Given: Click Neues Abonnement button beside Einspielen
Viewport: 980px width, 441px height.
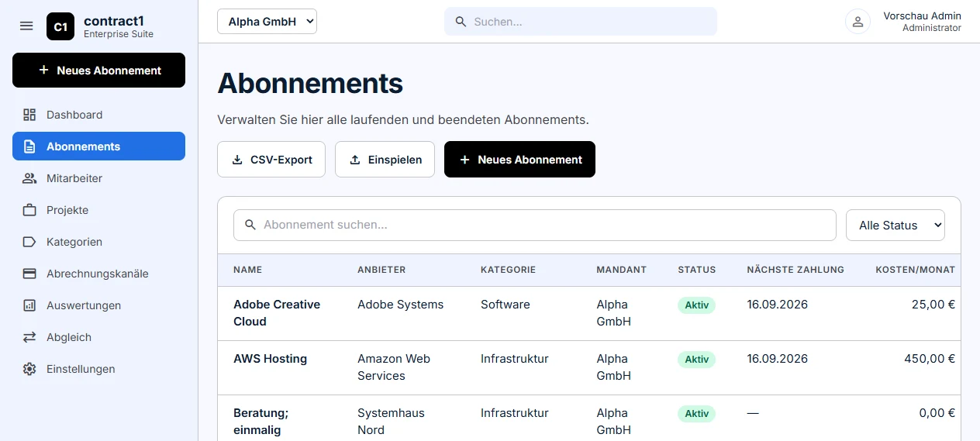Looking at the screenshot, I should tap(519, 160).
